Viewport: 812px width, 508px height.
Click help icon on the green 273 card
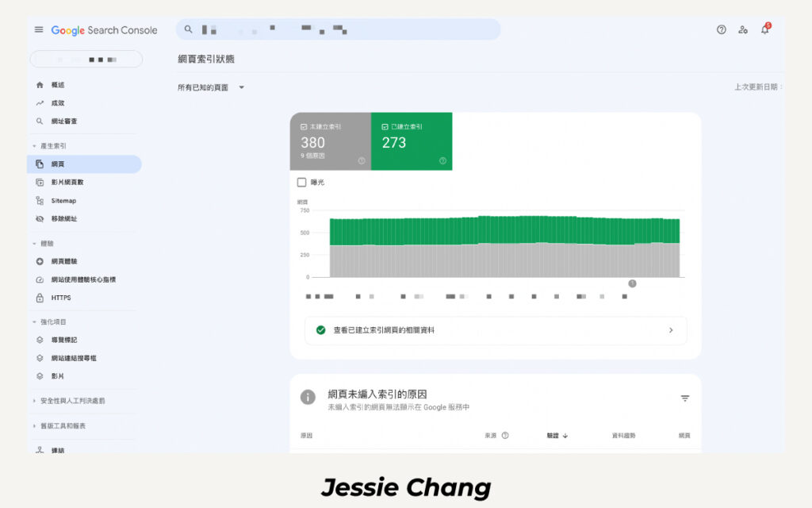pyautogui.click(x=442, y=160)
